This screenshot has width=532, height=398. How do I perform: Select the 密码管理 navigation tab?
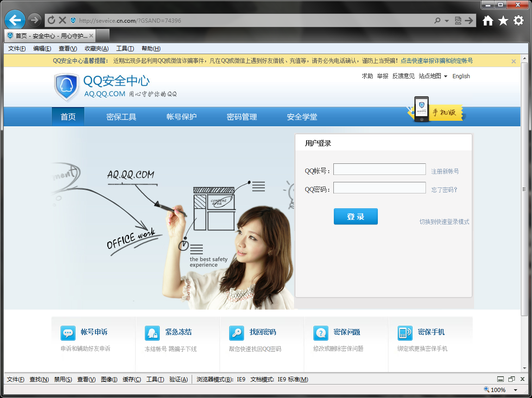pos(242,117)
